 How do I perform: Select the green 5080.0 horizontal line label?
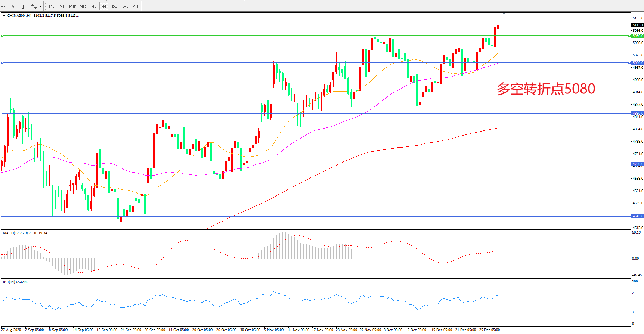[637, 36]
